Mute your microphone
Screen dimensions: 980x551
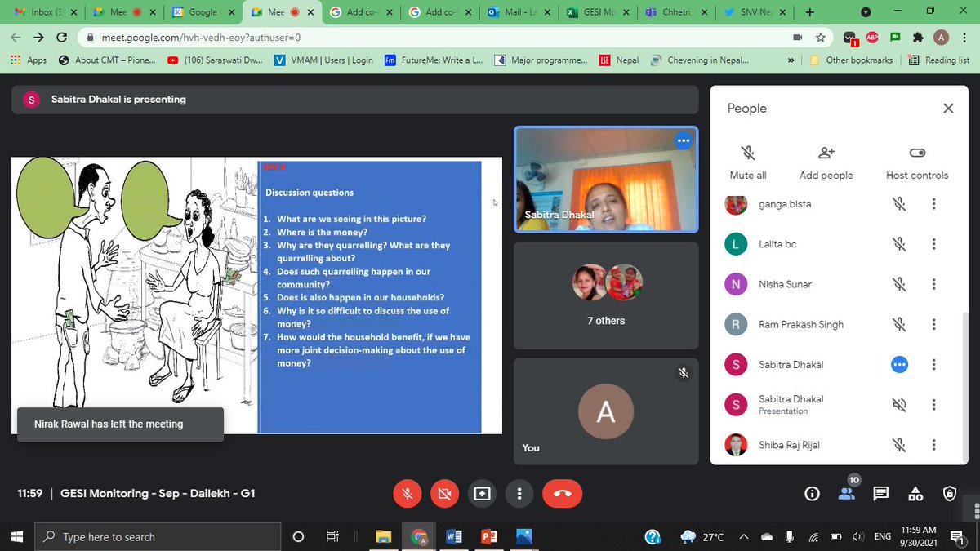(407, 493)
